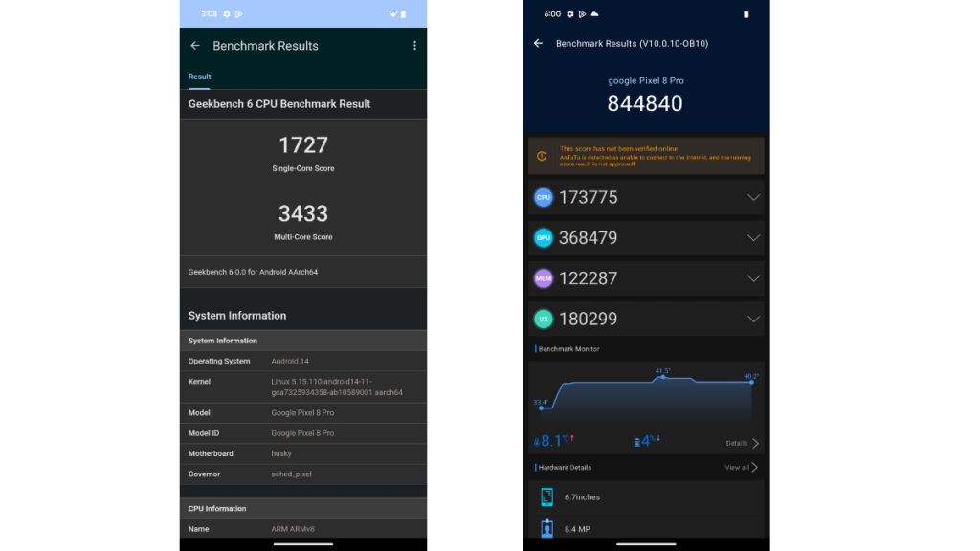The image size is (980, 551).
Task: Tap the back arrow in Geekbench header
Action: [195, 46]
